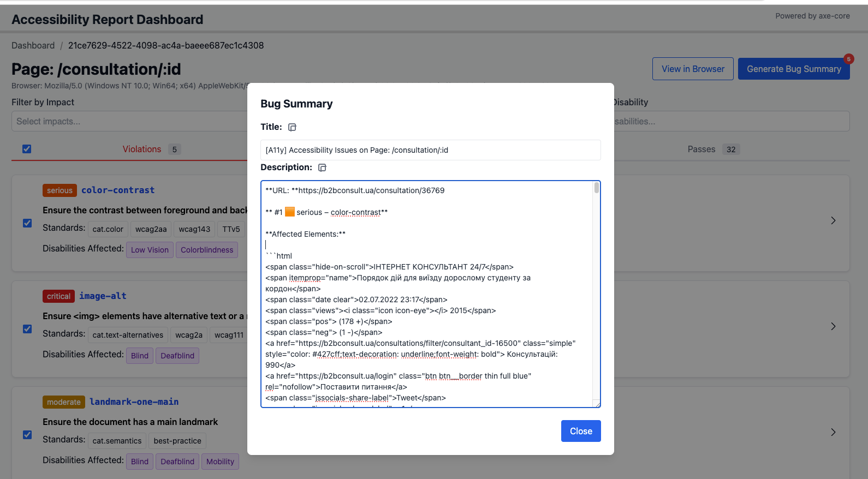Go to Dashboard breadcrumb link
The height and width of the screenshot is (479, 868).
tap(33, 45)
